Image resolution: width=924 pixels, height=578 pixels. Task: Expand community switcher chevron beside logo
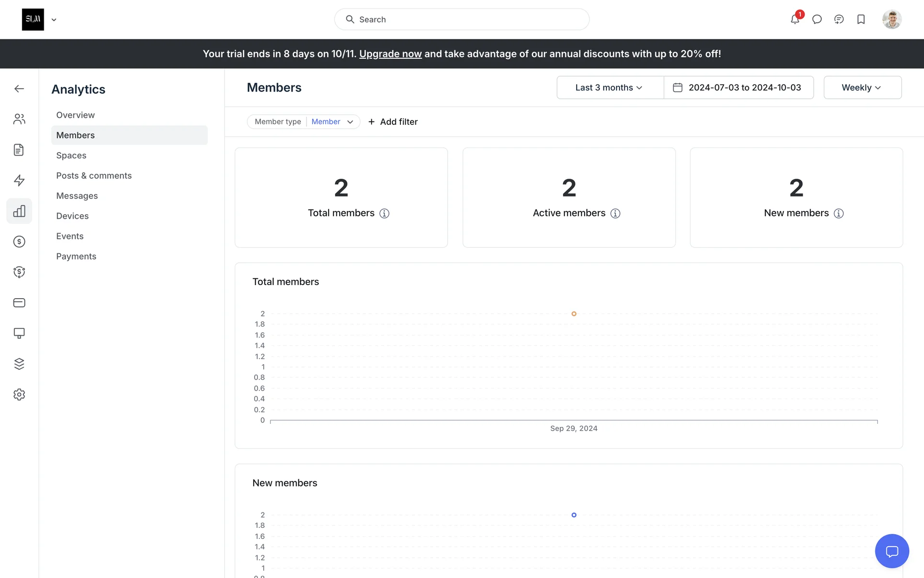(54, 20)
